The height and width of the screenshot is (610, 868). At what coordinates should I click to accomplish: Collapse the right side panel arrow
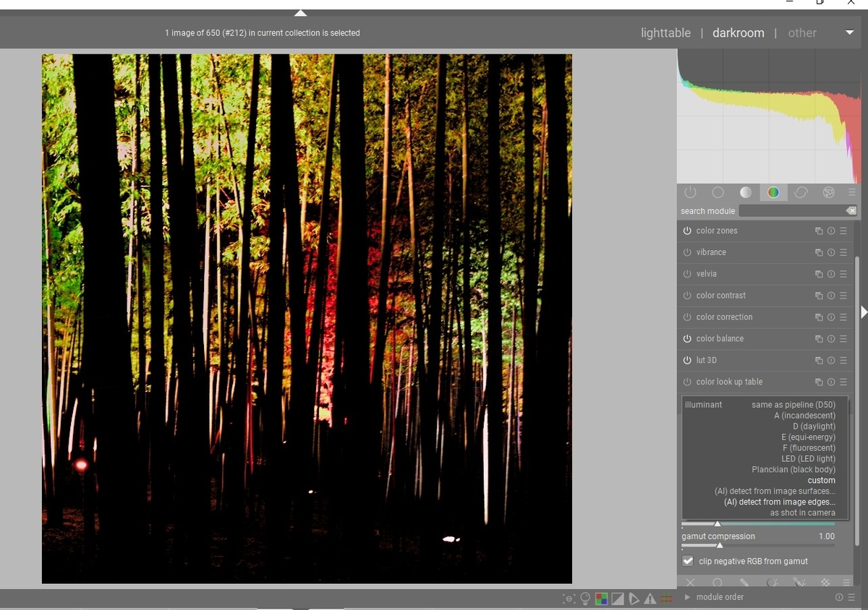point(864,312)
